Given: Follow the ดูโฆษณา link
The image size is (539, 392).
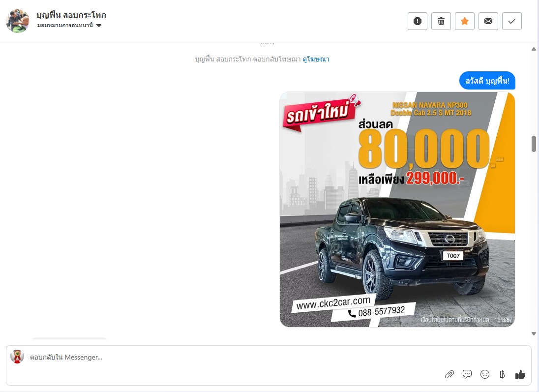Looking at the screenshot, I should [316, 59].
